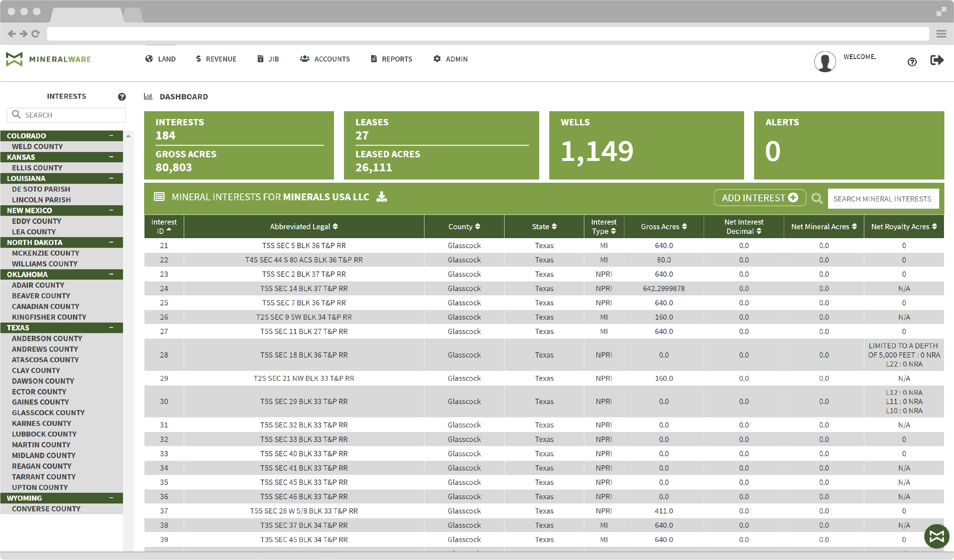Download mineral interests list icon
The image size is (954, 560).
click(382, 197)
